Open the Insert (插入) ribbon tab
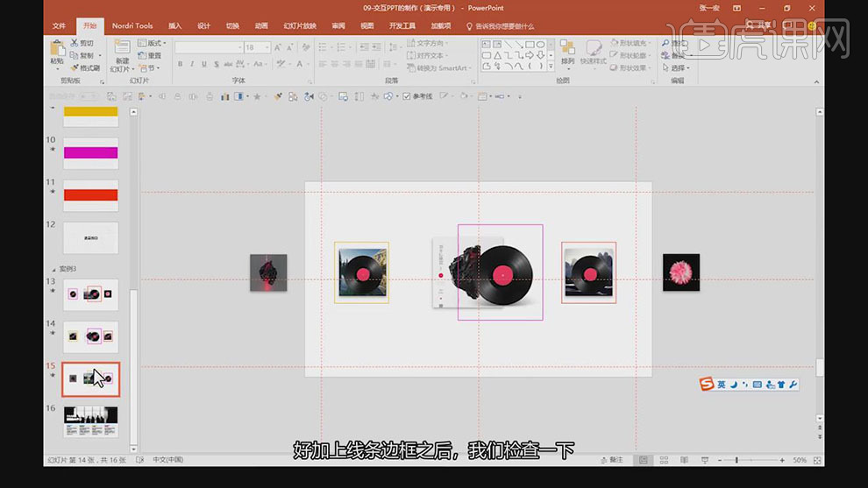This screenshot has height=488, width=868. point(175,25)
